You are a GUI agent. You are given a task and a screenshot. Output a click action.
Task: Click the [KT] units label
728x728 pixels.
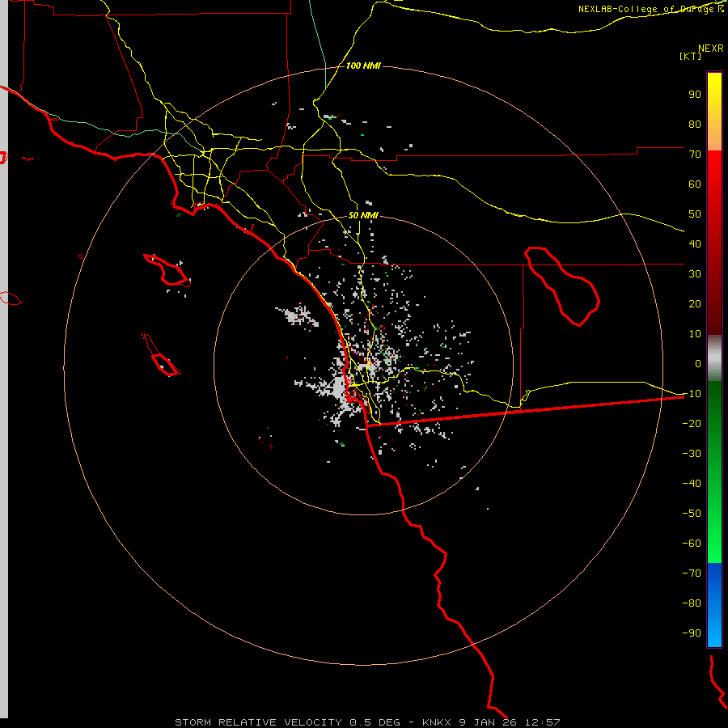tap(690, 56)
